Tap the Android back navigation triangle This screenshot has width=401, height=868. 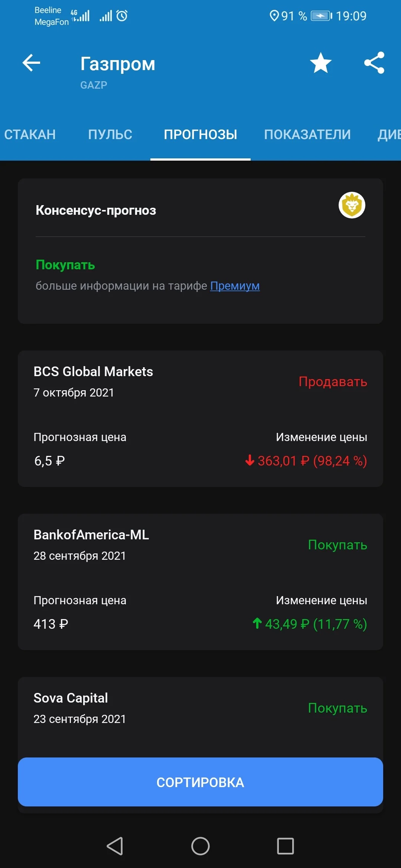click(x=115, y=846)
